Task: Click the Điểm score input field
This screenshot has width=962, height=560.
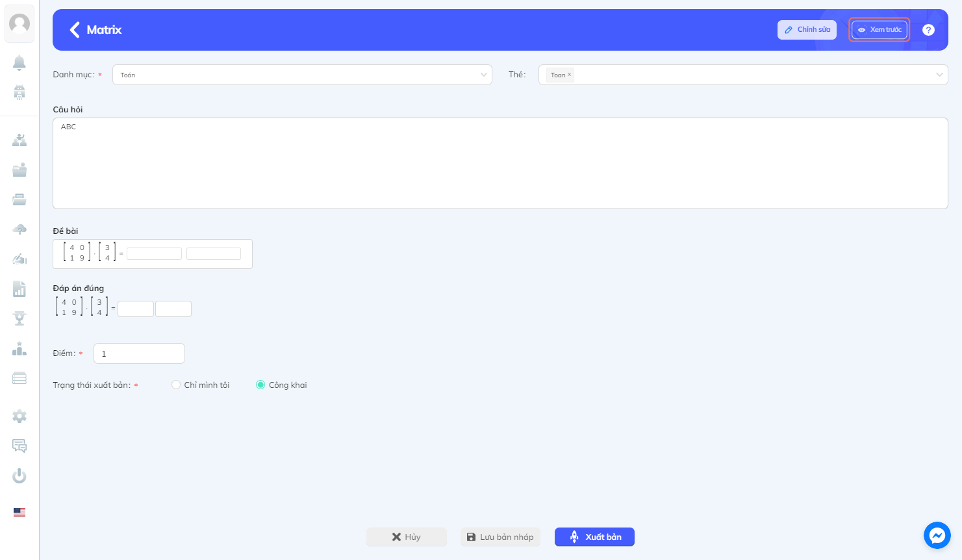Action: (x=139, y=353)
